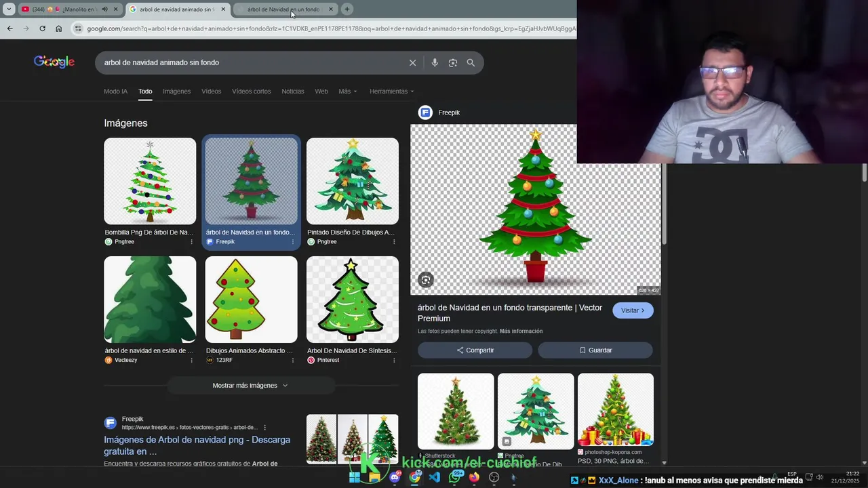
Task: Open the tab search dropdown
Action: (x=9, y=9)
